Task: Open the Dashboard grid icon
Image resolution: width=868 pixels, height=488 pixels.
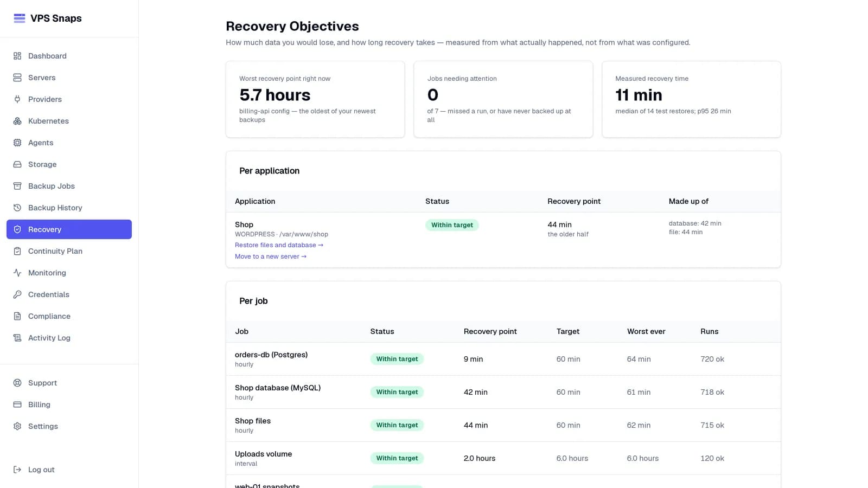Action: [x=17, y=56]
